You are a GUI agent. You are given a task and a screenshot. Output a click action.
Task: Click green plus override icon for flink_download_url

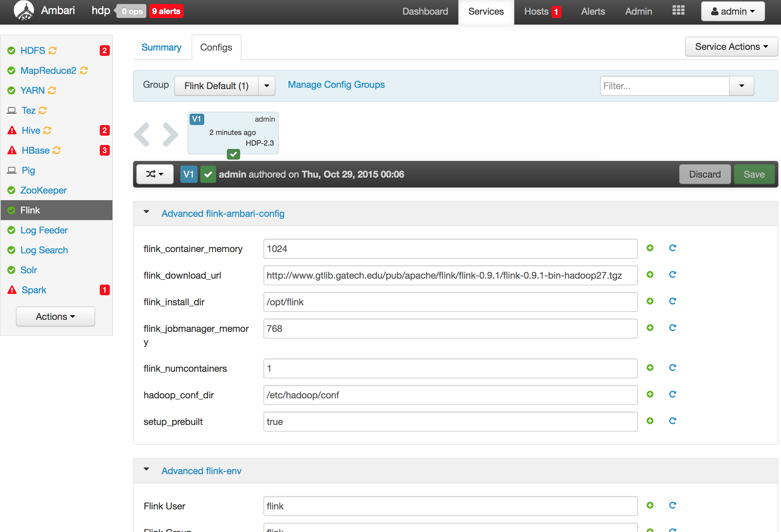650,275
